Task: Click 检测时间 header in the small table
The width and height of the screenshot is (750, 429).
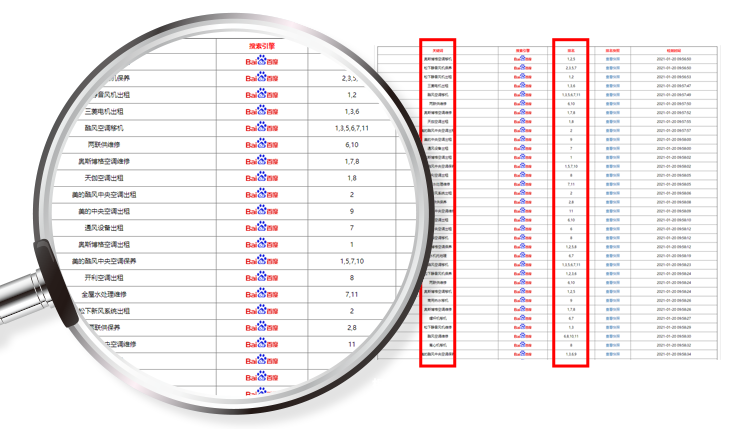Action: point(673,50)
